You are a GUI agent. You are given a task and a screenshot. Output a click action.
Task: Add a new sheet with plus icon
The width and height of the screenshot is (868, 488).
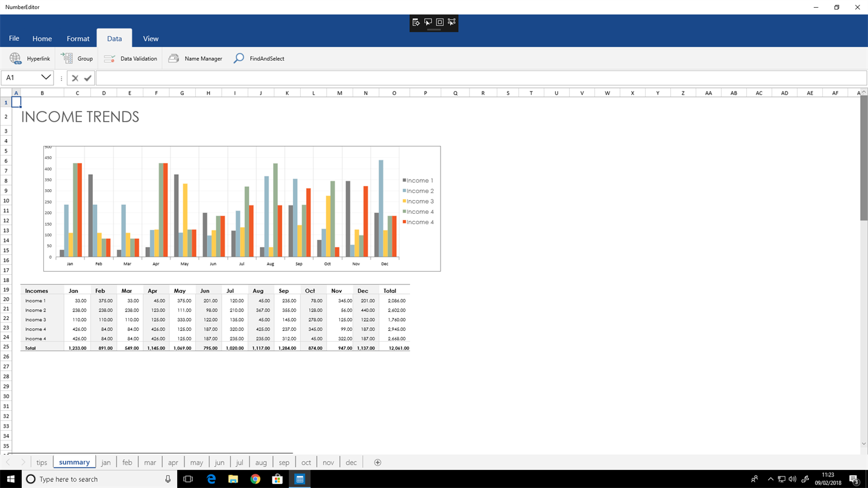(x=377, y=463)
